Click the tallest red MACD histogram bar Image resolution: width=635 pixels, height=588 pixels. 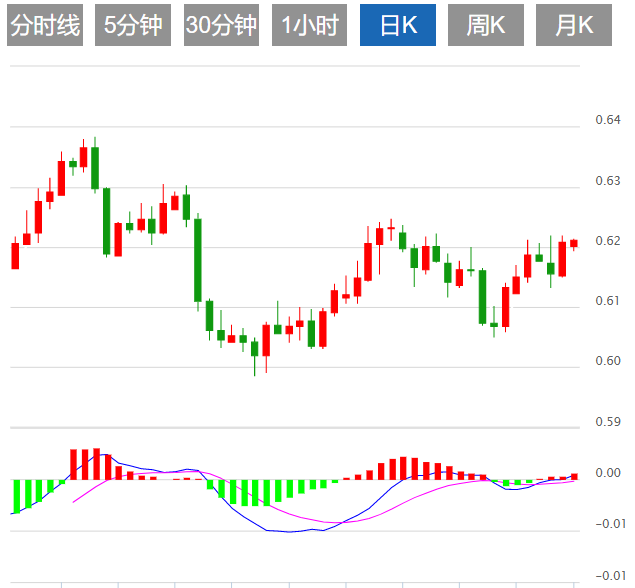click(x=96, y=464)
